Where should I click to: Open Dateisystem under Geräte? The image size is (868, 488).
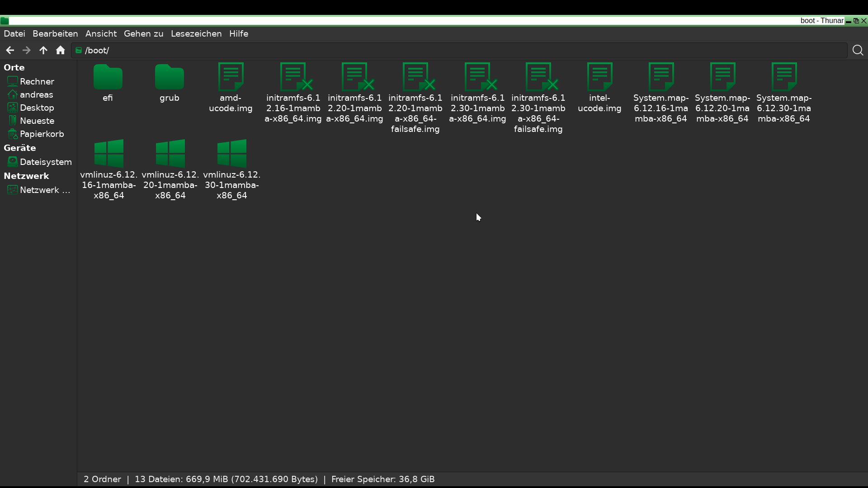[x=45, y=162]
